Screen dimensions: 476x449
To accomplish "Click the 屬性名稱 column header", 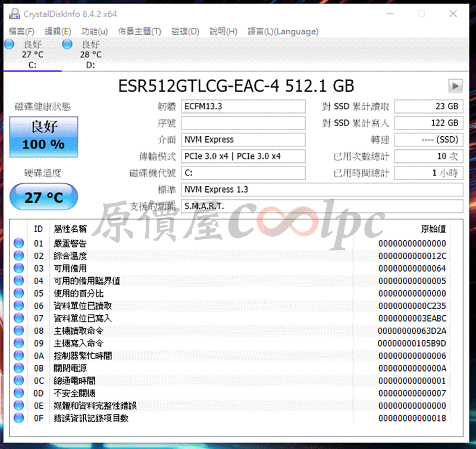I will [70, 229].
